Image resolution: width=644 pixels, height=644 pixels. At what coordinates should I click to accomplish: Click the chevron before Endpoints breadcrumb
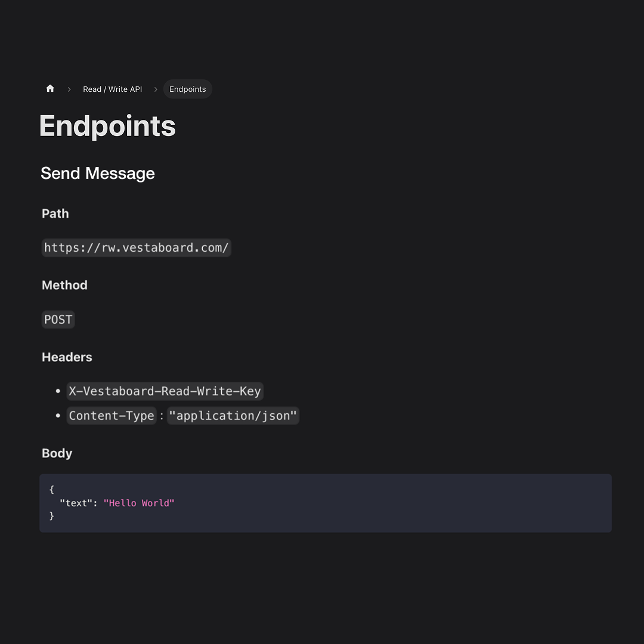click(156, 89)
